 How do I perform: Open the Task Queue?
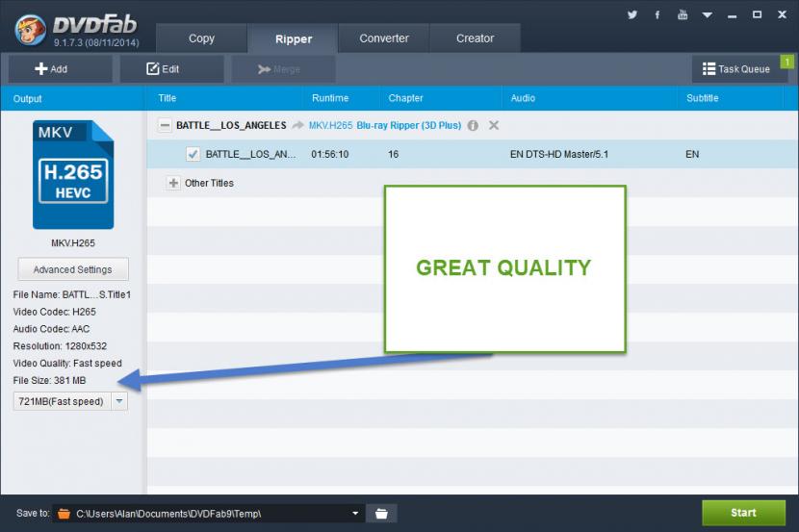tap(735, 68)
